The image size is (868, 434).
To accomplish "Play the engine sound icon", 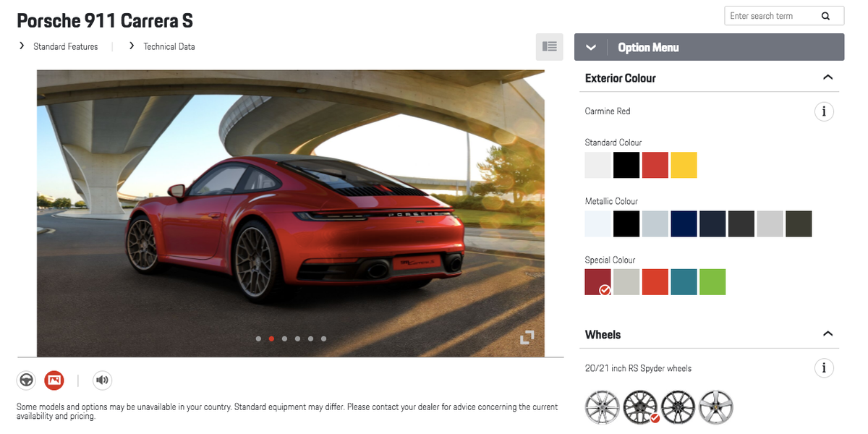I will pos(102,380).
